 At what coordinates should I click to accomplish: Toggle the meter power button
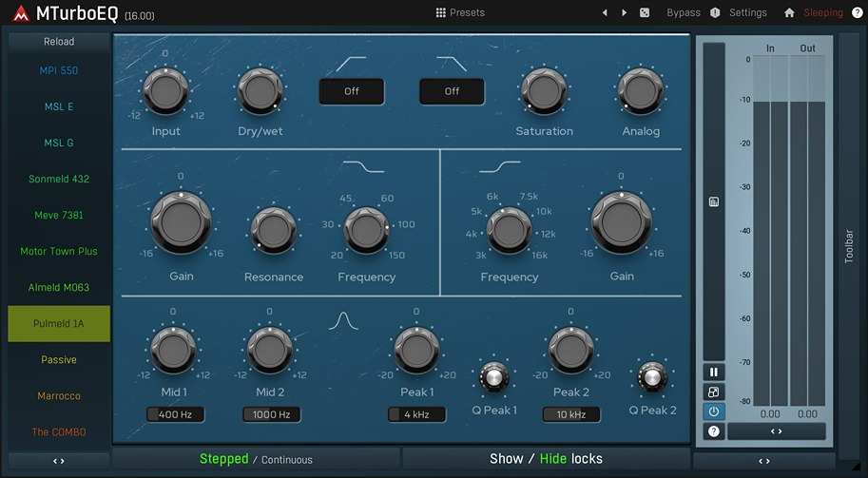tap(713, 411)
